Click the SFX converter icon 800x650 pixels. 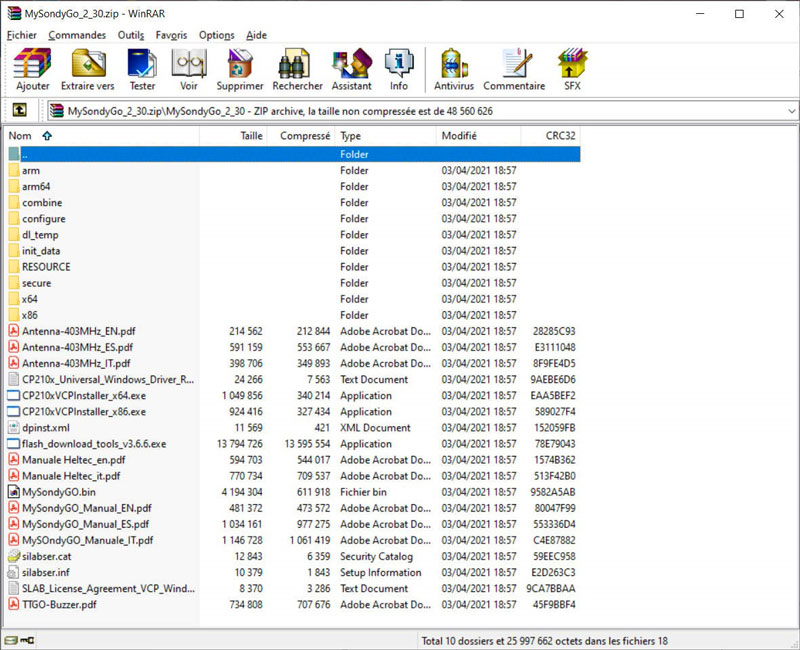pos(572,63)
